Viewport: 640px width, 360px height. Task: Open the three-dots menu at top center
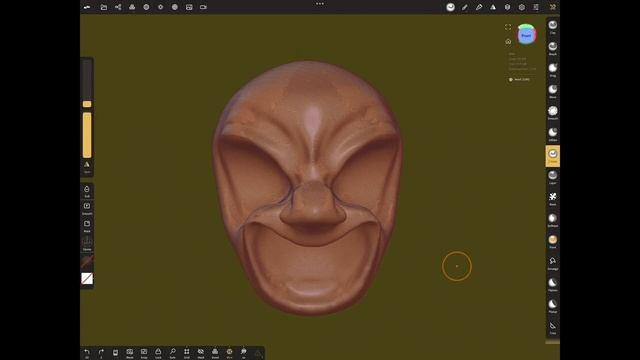pyautogui.click(x=320, y=4)
